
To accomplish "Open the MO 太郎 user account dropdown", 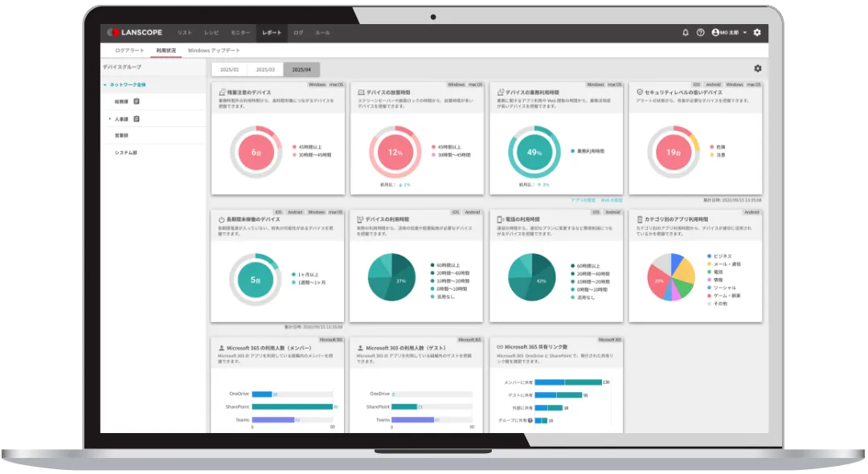I will pos(730,33).
